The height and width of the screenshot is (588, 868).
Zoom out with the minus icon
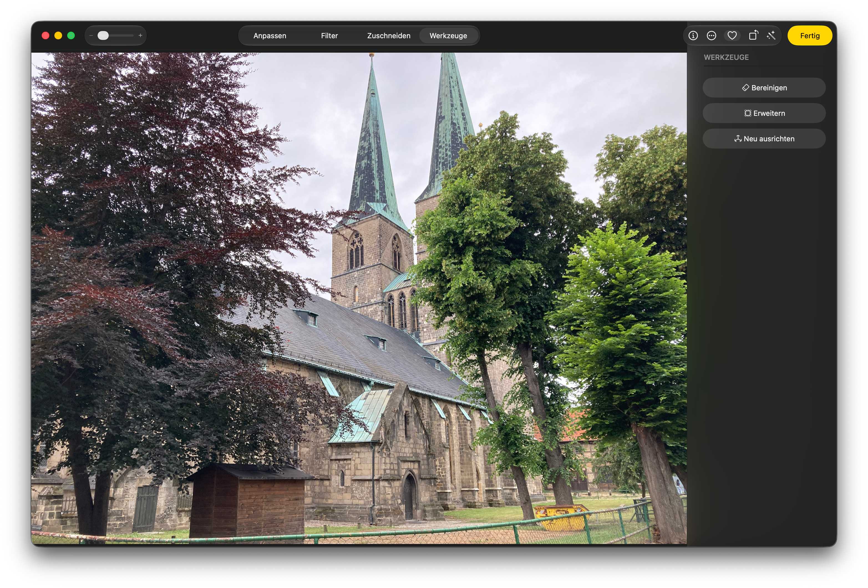click(91, 35)
